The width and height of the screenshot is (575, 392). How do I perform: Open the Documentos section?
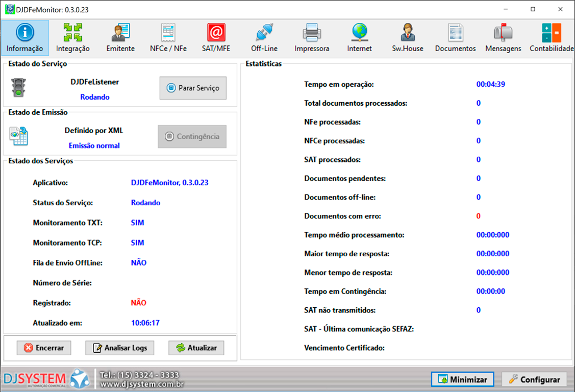pyautogui.click(x=455, y=38)
